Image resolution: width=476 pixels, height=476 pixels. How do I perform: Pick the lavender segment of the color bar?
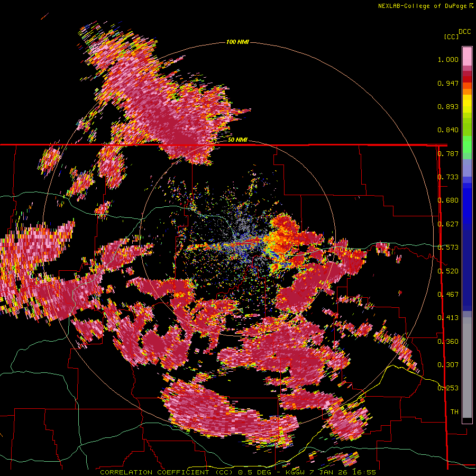pos(467,168)
